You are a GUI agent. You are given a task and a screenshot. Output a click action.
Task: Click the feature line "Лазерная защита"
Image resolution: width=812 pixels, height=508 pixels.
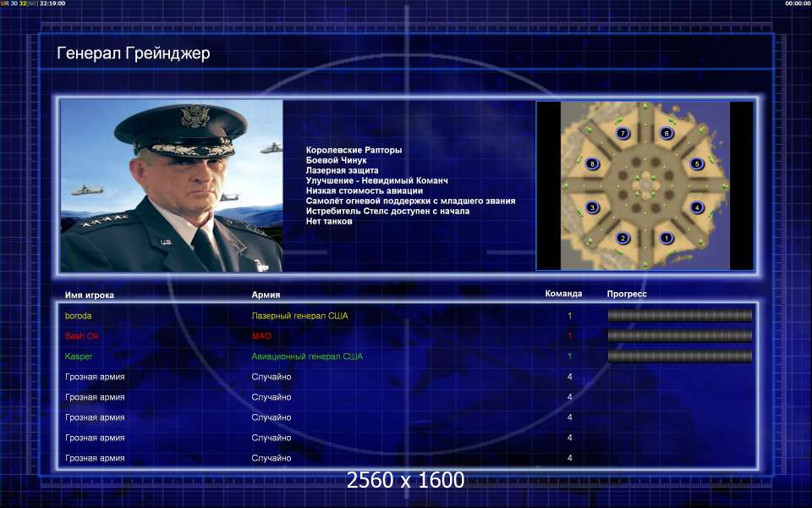click(342, 170)
